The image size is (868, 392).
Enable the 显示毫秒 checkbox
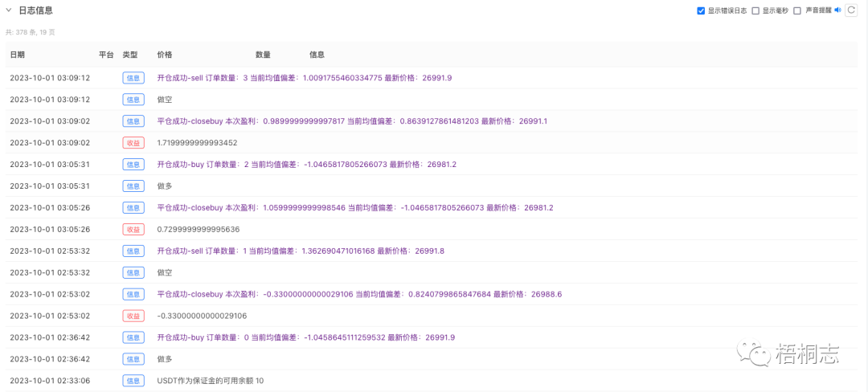point(755,10)
